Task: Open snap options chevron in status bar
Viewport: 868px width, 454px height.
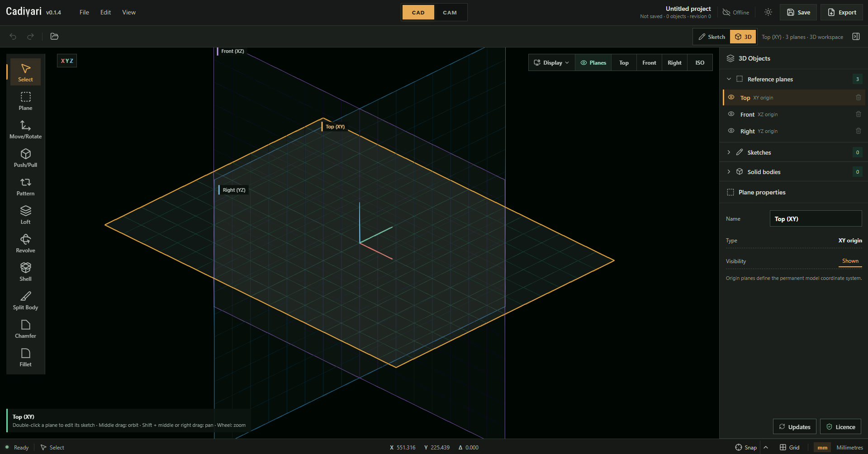Action: coord(766,447)
